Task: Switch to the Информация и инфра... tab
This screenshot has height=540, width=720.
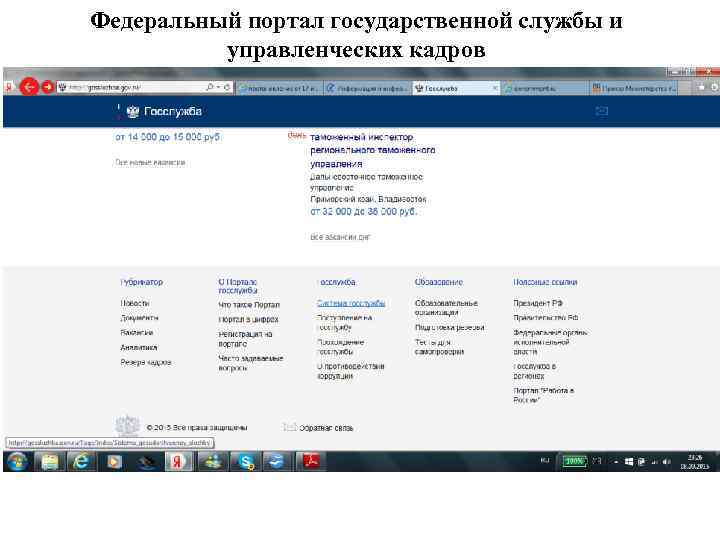Action: pyautogui.click(x=367, y=88)
